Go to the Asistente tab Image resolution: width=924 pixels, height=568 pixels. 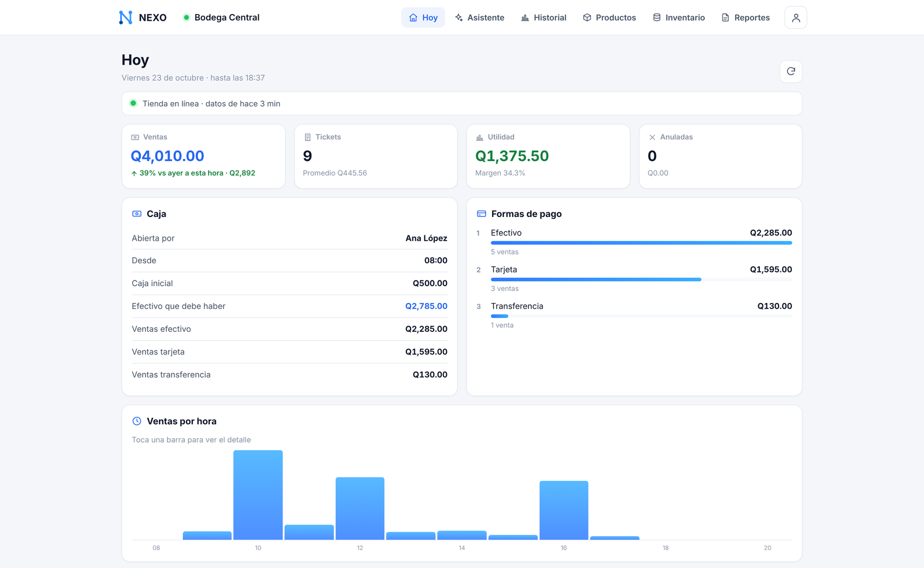click(479, 17)
